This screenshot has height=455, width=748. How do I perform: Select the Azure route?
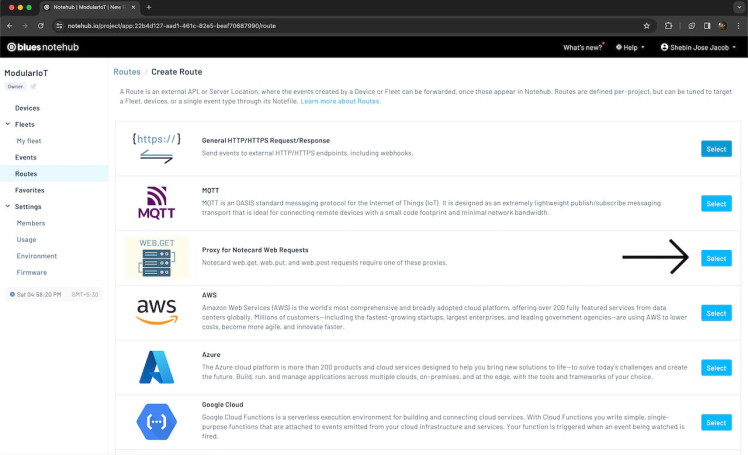click(x=716, y=368)
